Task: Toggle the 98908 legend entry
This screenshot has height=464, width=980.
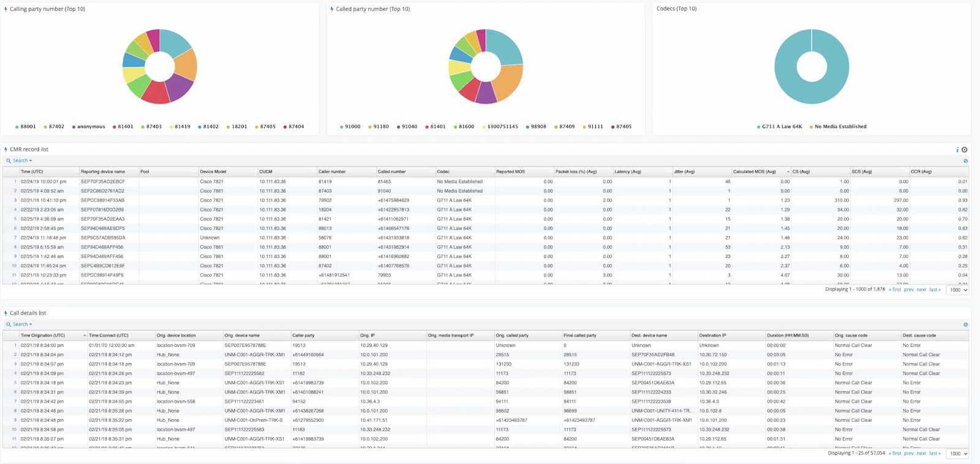Action: (x=536, y=127)
